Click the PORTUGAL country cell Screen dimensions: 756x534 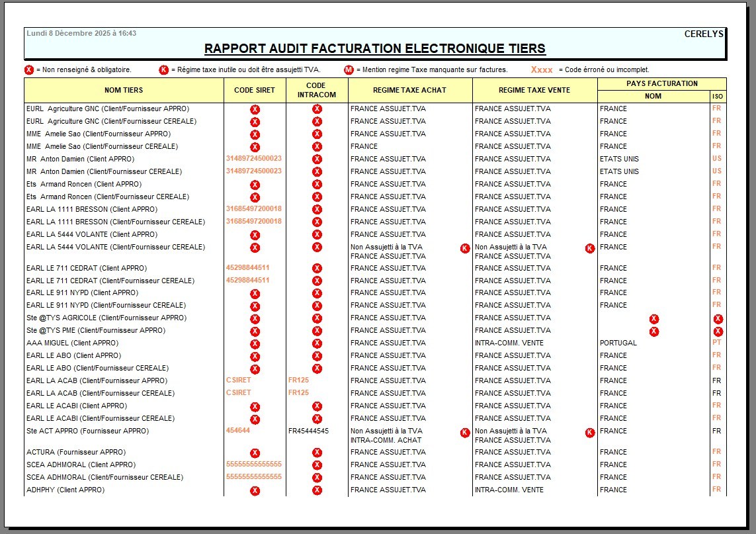(x=618, y=343)
